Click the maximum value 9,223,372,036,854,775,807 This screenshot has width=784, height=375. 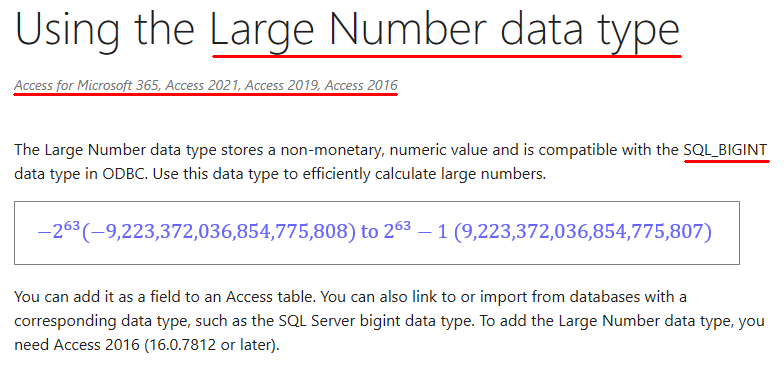click(582, 232)
